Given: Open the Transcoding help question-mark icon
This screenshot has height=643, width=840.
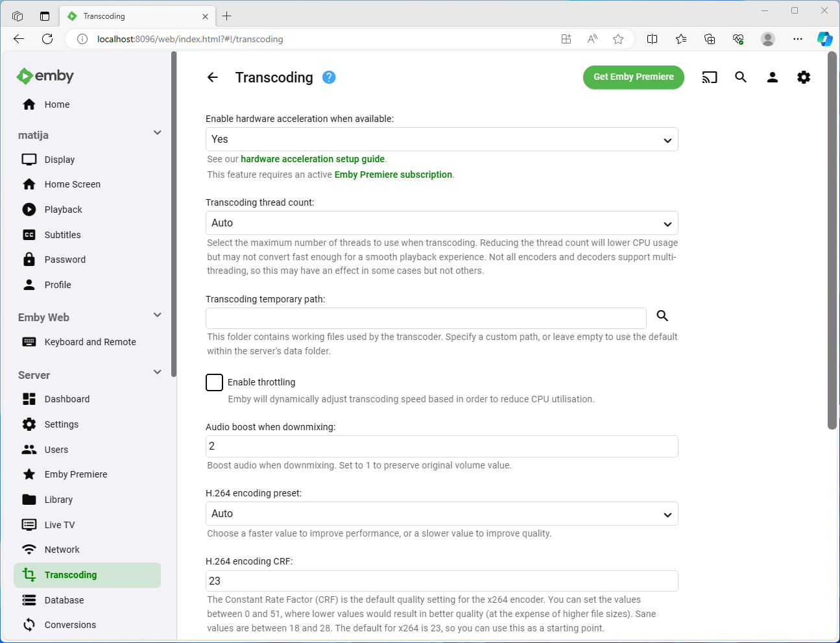Looking at the screenshot, I should coord(329,77).
